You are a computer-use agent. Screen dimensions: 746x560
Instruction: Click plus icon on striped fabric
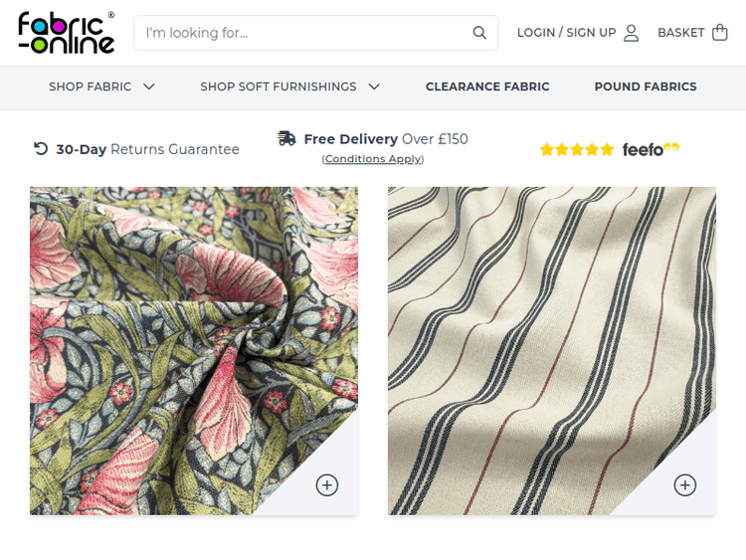[x=685, y=484]
